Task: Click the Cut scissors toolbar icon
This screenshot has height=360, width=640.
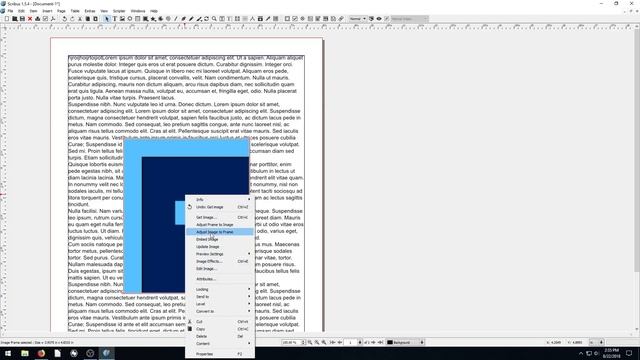Action: 80,19
